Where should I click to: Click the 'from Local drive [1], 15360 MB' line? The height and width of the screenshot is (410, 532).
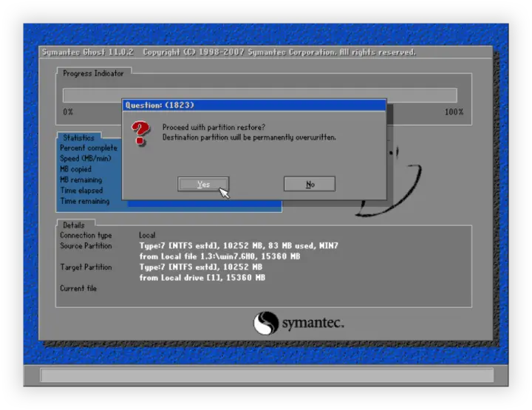[202, 278]
